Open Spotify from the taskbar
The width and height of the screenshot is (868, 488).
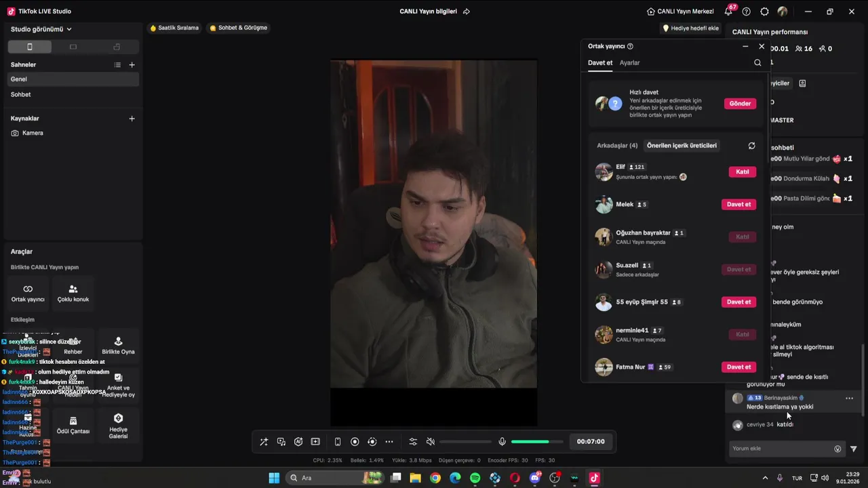tap(475, 478)
